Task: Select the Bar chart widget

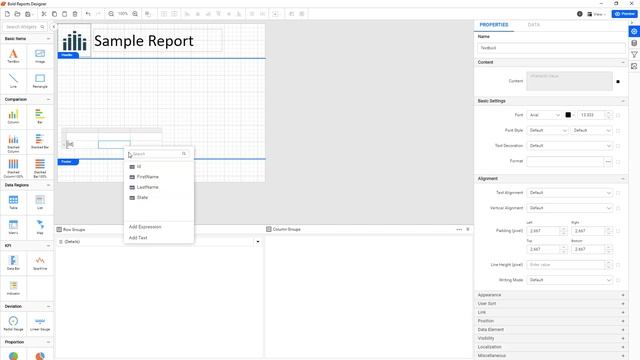Action: [40, 116]
